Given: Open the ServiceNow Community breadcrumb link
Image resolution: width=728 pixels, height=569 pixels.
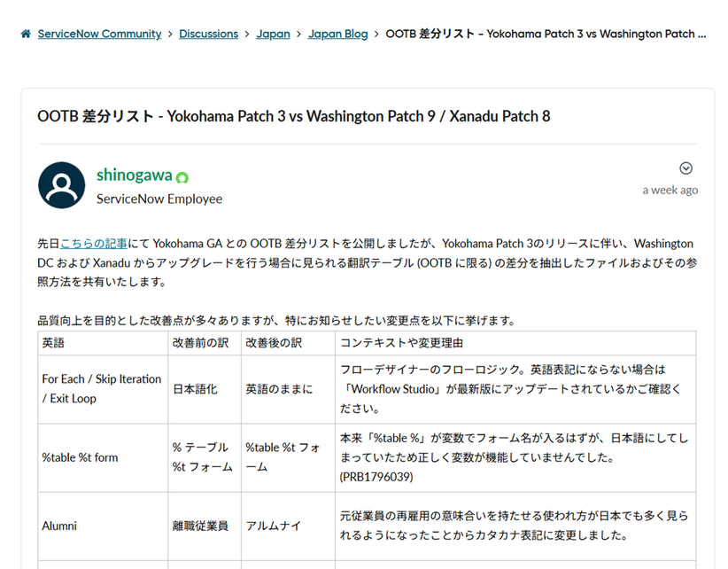Looking at the screenshot, I should pyautogui.click(x=99, y=34).
